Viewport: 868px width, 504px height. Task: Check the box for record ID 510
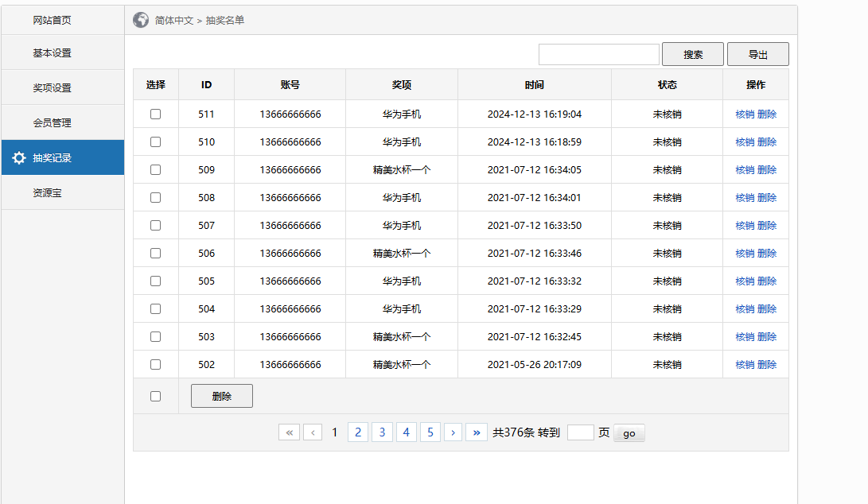[156, 142]
